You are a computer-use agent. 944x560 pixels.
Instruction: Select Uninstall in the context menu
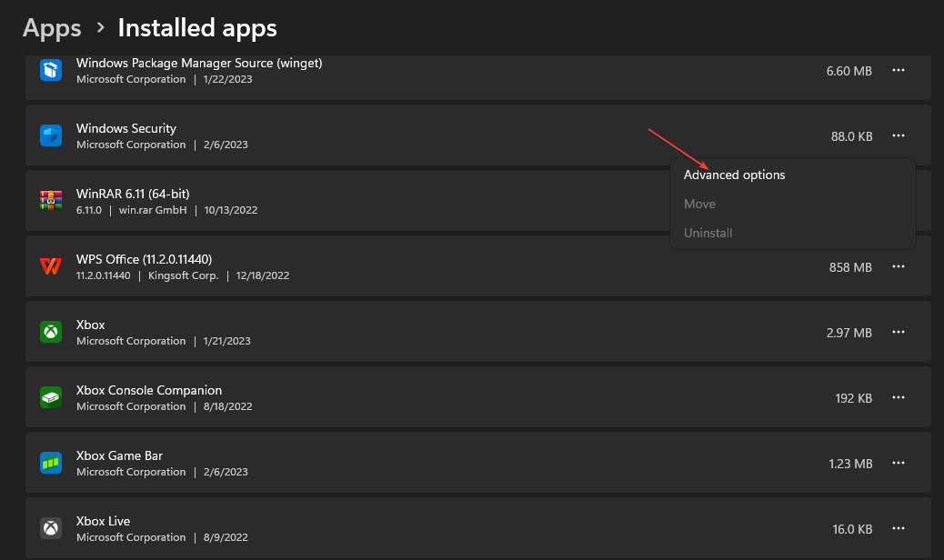click(x=793, y=233)
